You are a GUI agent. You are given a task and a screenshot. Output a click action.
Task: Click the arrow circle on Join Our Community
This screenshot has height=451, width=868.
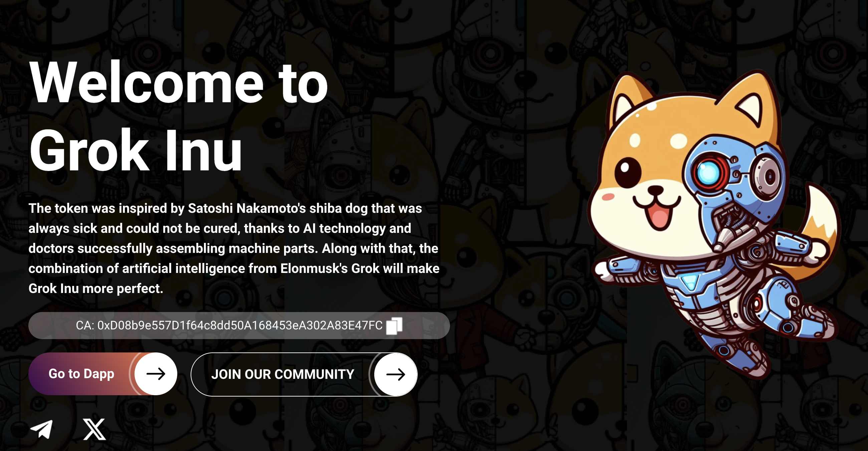point(396,374)
